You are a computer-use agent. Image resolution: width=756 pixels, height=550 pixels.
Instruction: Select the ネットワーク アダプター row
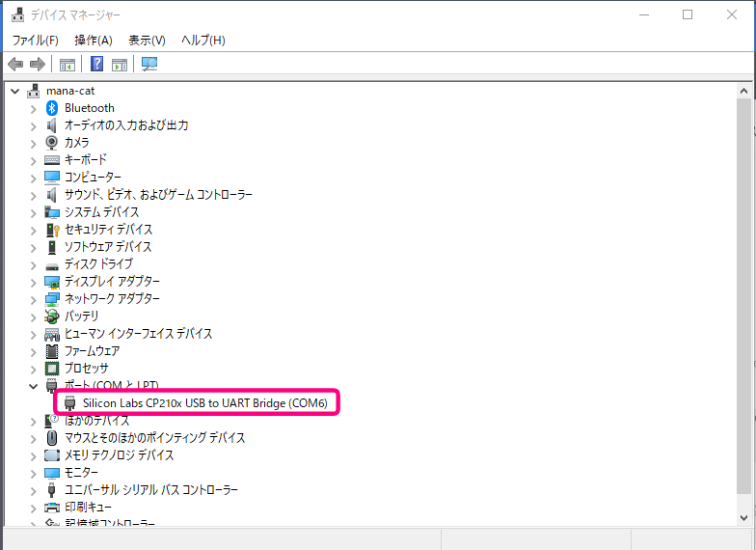112,299
